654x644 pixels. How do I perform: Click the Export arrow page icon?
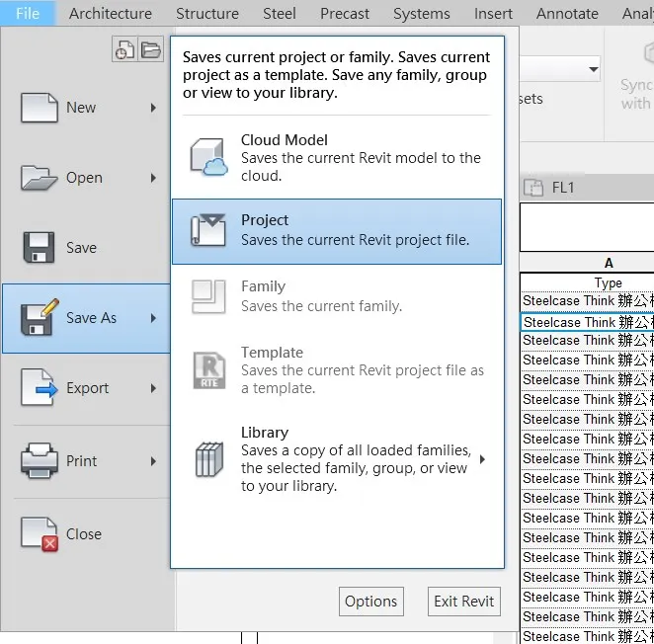click(x=40, y=387)
